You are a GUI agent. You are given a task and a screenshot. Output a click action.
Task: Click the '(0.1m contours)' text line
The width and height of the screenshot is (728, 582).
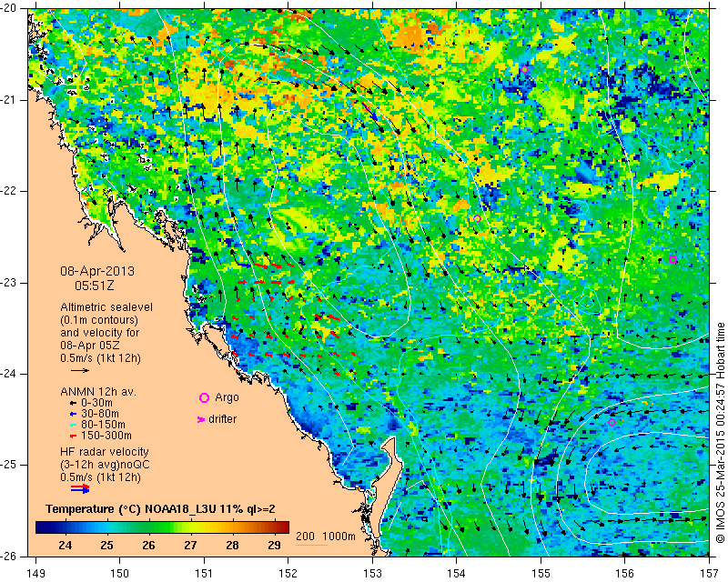coord(99,320)
